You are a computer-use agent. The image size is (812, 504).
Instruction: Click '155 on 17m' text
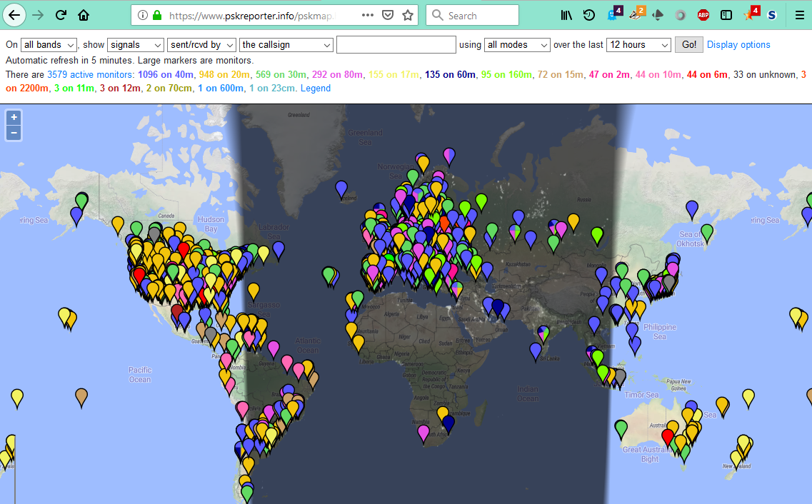[394, 74]
